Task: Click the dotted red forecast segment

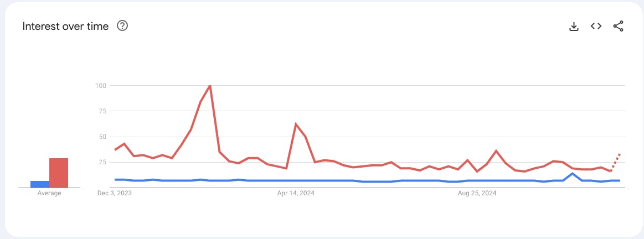Action: coord(615,162)
